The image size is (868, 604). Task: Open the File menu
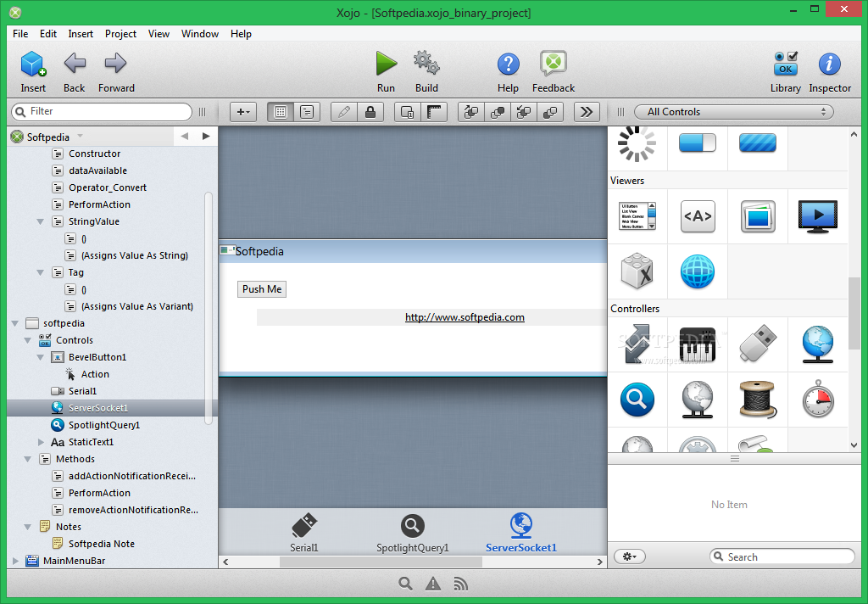20,34
